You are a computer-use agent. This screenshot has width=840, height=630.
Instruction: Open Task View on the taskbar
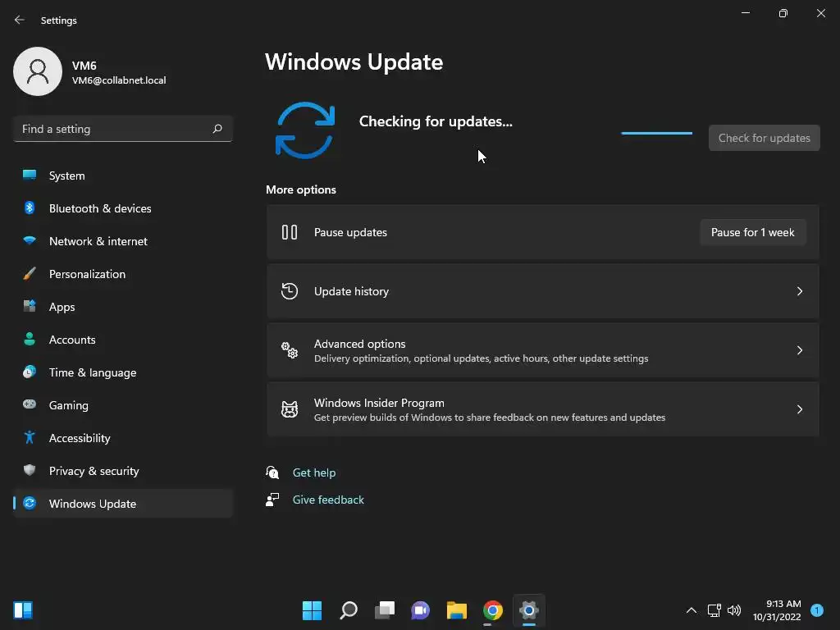(x=384, y=610)
